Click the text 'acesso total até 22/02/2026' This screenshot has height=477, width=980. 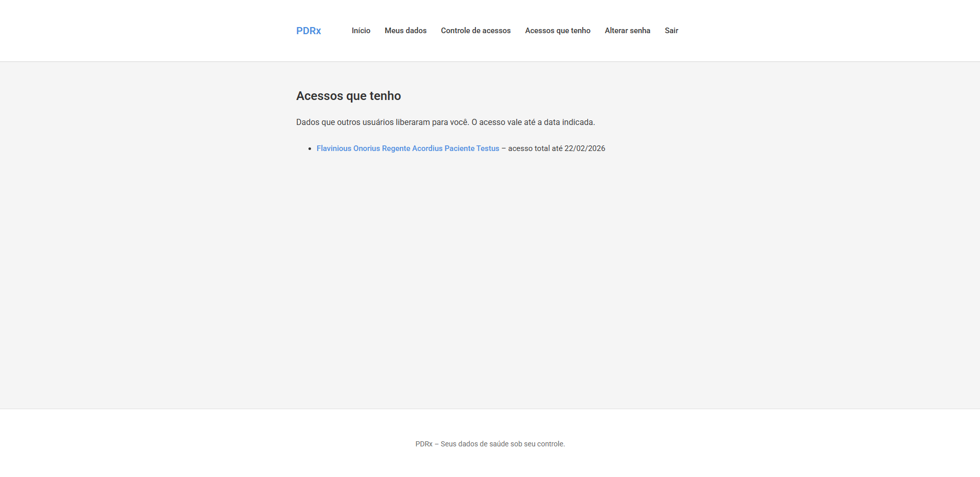tap(557, 148)
